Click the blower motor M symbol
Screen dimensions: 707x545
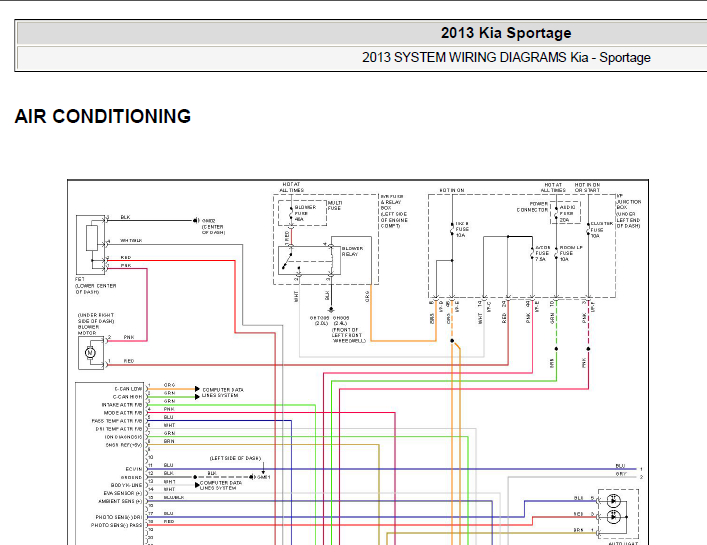pos(90,353)
